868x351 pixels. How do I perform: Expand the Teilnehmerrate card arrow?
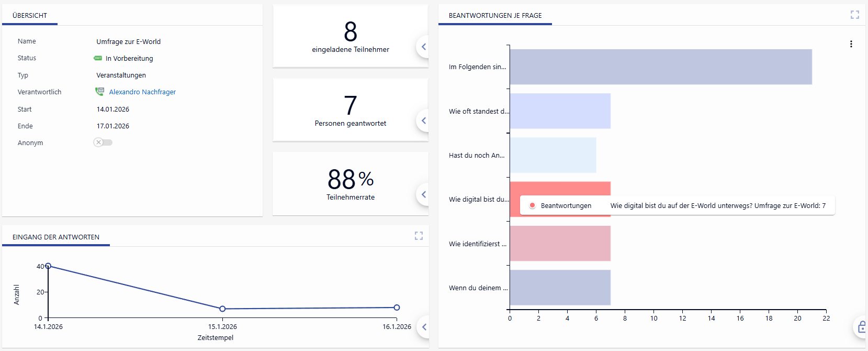[423, 194]
